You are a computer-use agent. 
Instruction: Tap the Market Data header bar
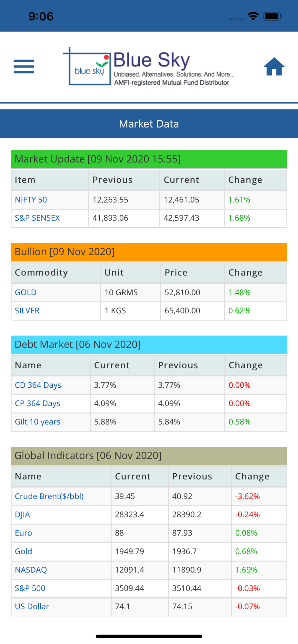149,124
